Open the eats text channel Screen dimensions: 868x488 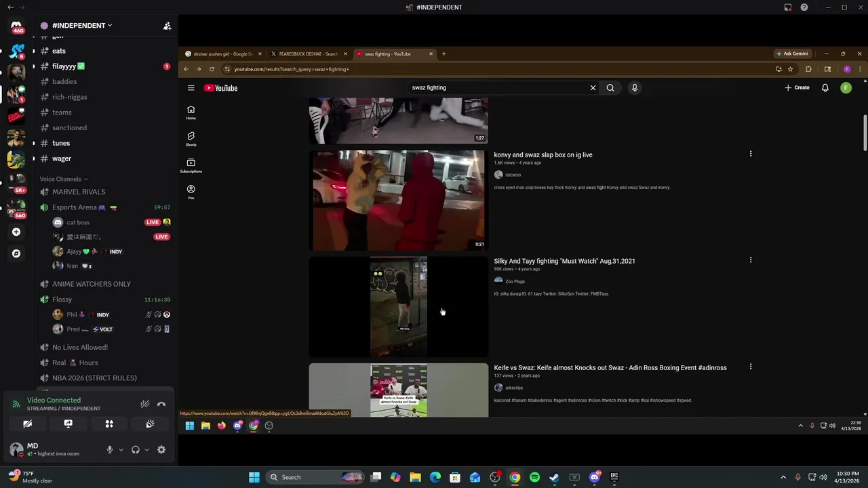[x=59, y=51]
